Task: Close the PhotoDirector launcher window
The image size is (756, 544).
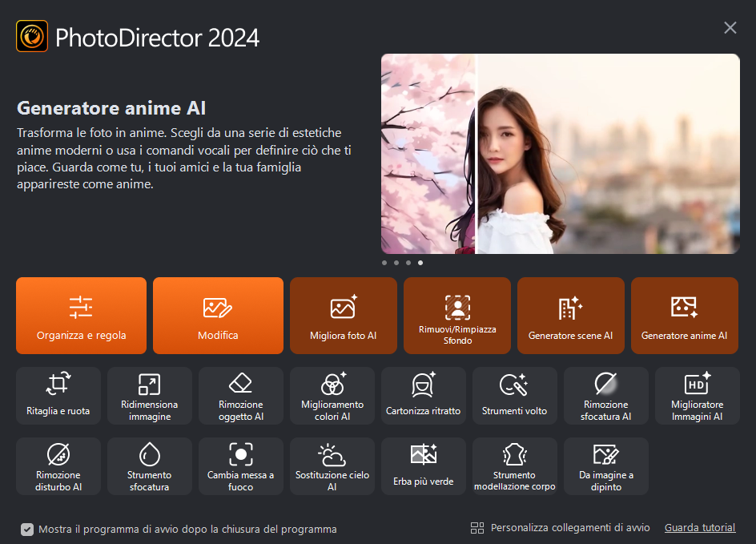Action: (730, 28)
